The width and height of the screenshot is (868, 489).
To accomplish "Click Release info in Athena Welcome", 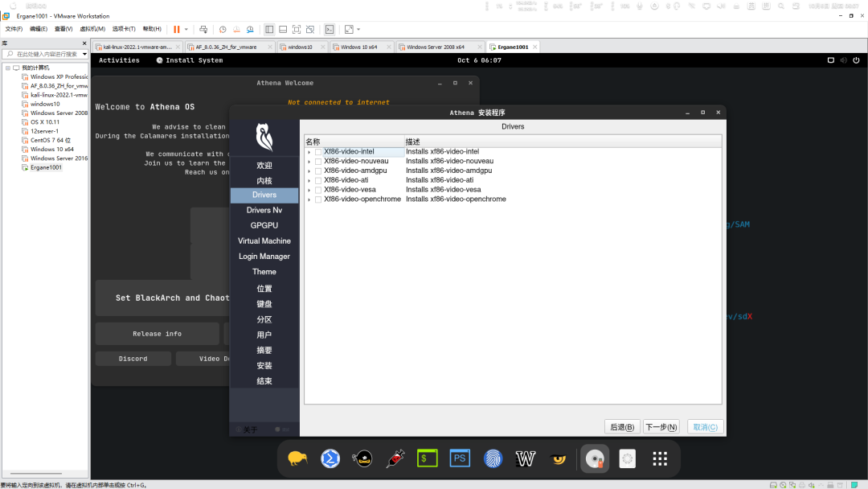I will [x=158, y=334].
